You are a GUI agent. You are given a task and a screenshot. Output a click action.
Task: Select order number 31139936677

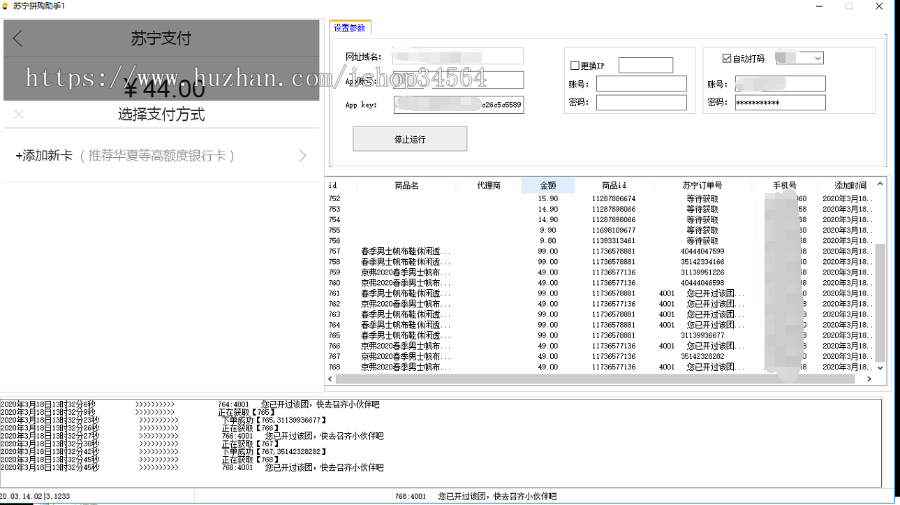click(x=702, y=335)
